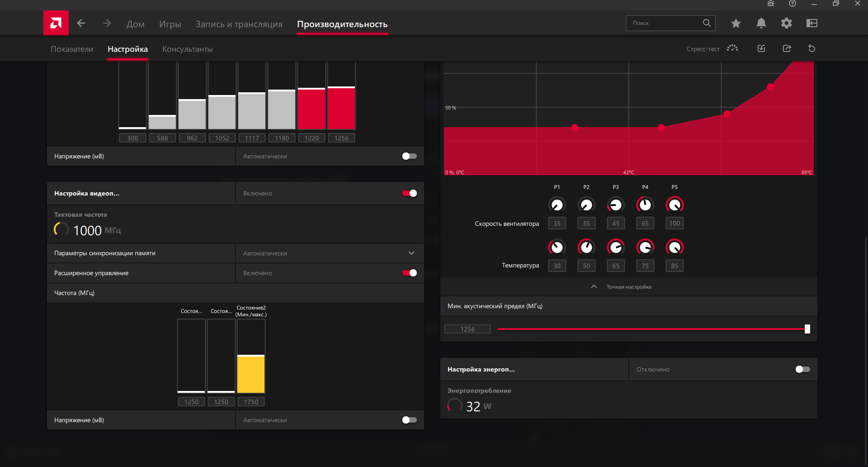This screenshot has height=467, width=868.
Task: Open notifications bell icon
Action: 761,23
